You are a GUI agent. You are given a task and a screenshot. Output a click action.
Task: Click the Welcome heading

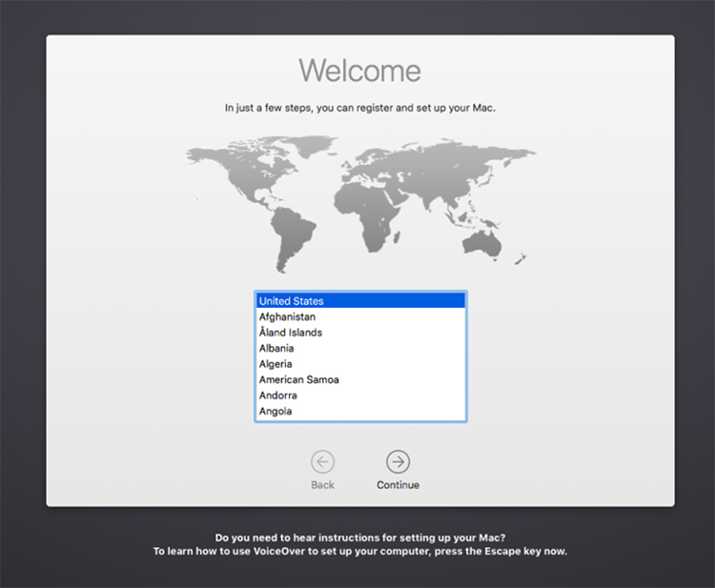[x=359, y=71]
